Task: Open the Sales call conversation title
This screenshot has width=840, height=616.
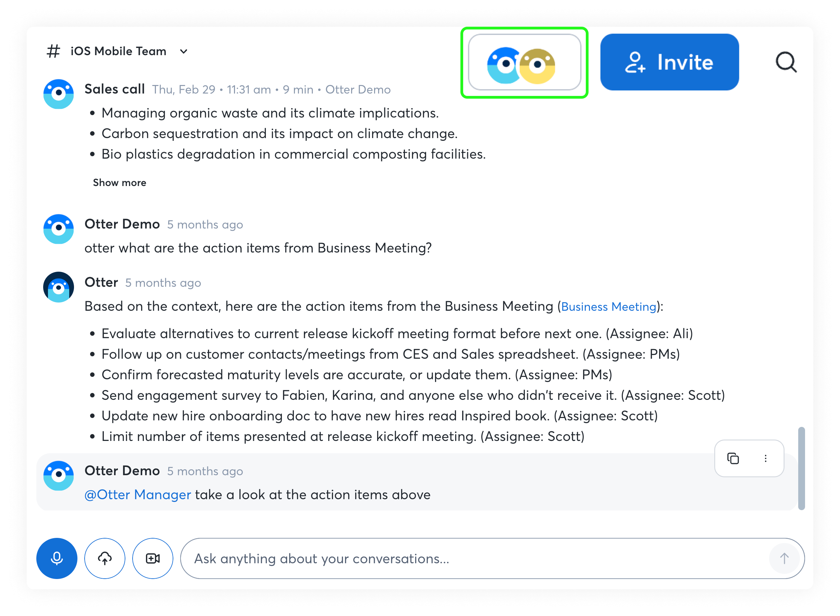Action: (x=114, y=89)
